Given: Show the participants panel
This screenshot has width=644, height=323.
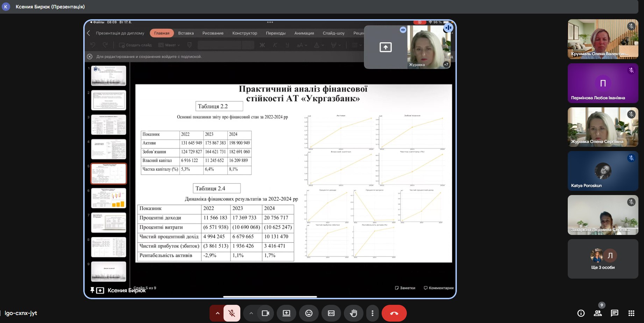Looking at the screenshot, I should (598, 313).
